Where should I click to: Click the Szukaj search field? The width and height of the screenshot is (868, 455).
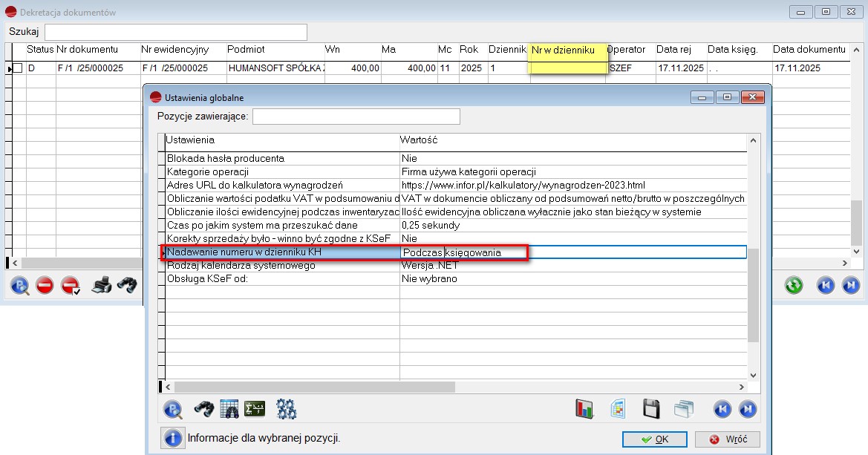coord(176,32)
